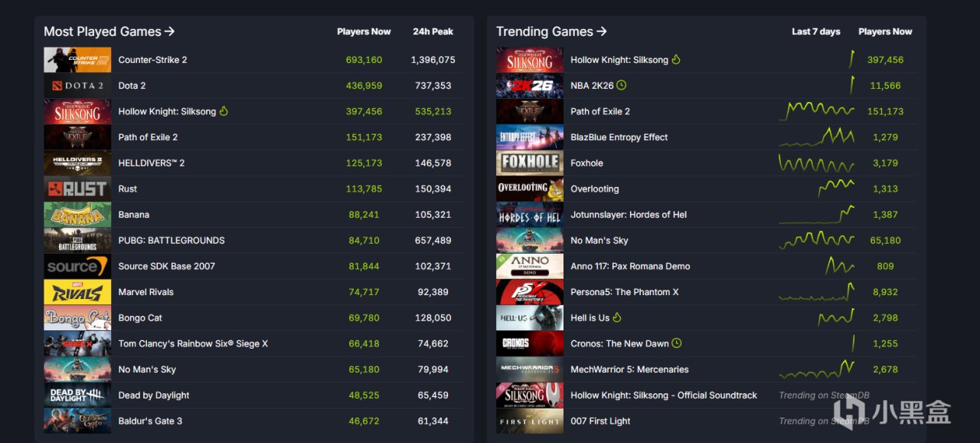
Task: Click the NBA 2K26 thumbnail
Action: click(530, 86)
